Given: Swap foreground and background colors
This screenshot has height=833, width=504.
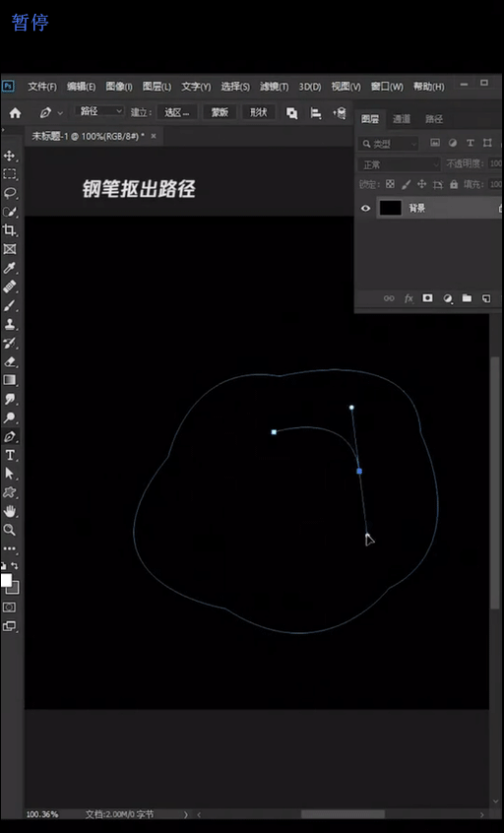Looking at the screenshot, I should [15, 566].
